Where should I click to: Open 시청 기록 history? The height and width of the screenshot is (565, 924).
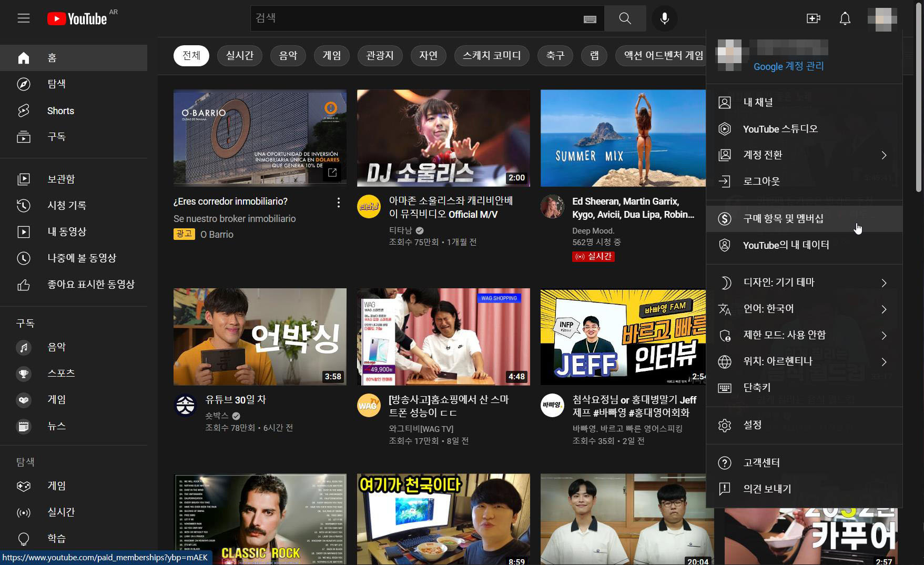74,205
